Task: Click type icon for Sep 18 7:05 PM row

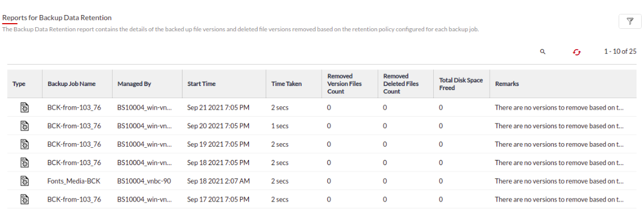Action: click(x=25, y=163)
